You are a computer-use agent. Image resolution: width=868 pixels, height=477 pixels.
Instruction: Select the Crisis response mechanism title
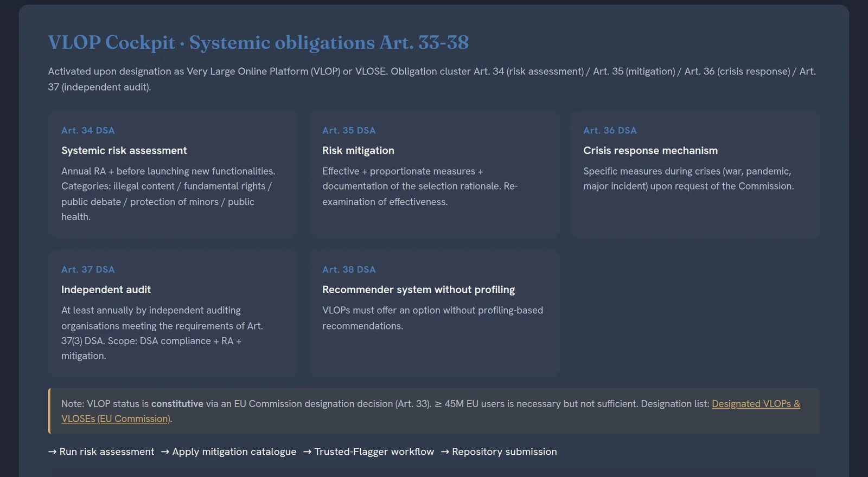point(650,151)
